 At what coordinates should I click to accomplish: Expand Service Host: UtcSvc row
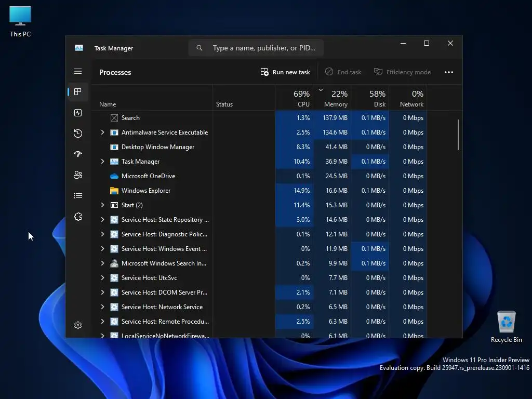click(x=102, y=278)
